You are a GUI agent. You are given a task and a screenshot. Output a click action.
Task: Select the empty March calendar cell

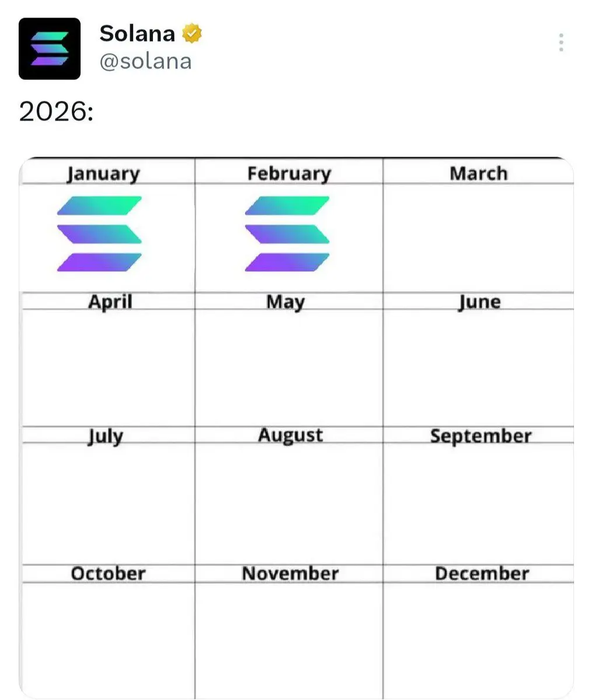point(478,238)
